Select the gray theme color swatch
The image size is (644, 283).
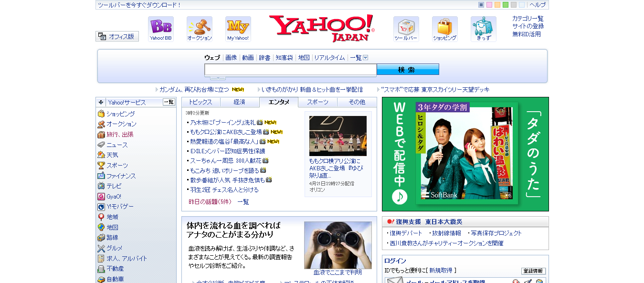point(514,5)
